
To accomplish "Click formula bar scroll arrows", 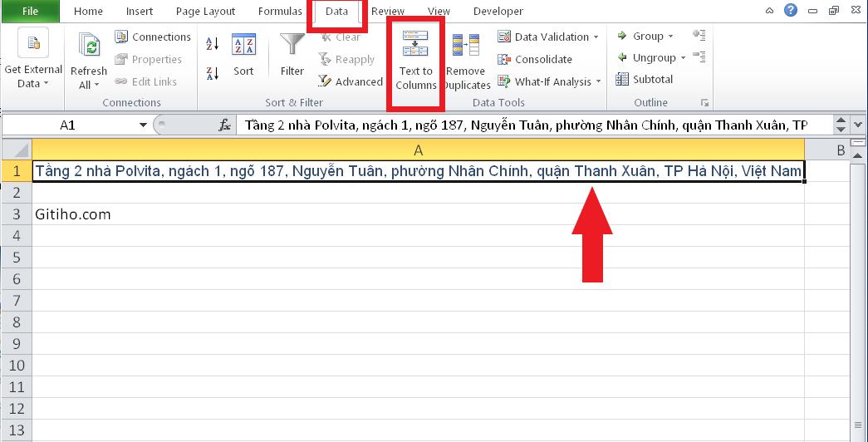I will coord(841,125).
